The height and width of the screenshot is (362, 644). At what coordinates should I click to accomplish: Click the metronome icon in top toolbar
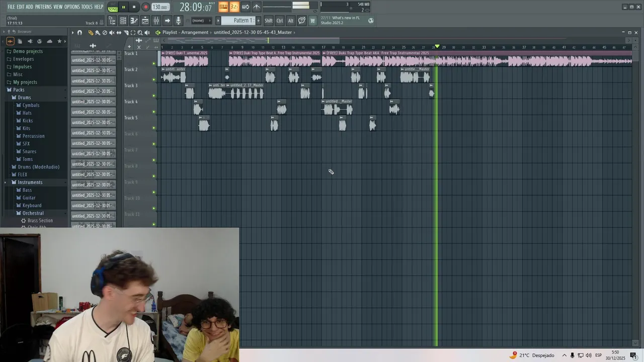[x=257, y=7]
